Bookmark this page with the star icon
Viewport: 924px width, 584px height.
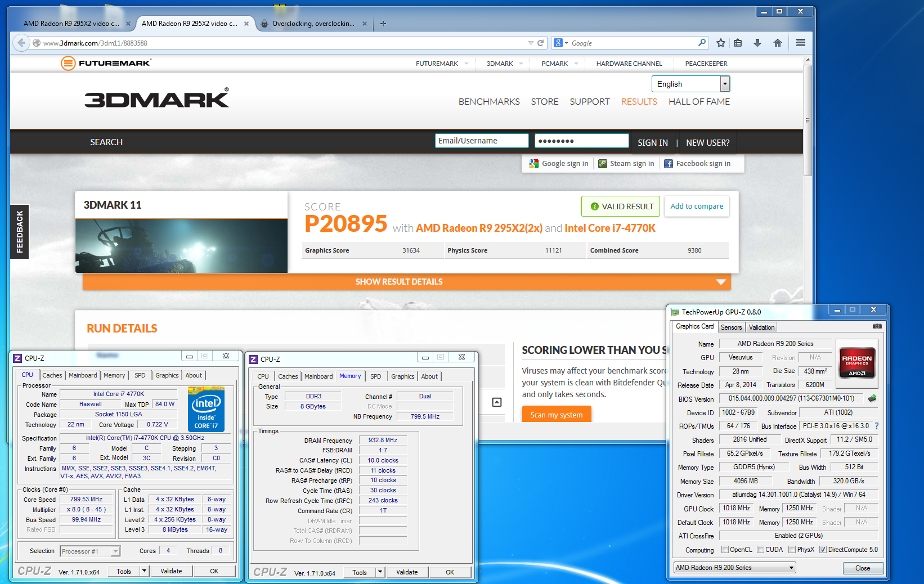coord(721,43)
